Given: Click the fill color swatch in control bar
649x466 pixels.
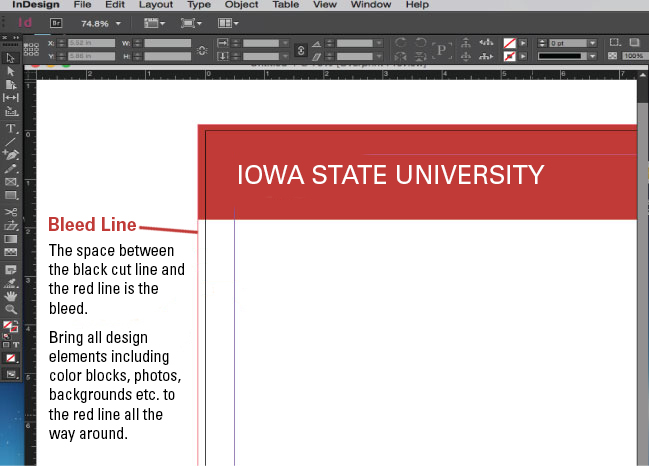Looking at the screenshot, I should (x=510, y=43).
